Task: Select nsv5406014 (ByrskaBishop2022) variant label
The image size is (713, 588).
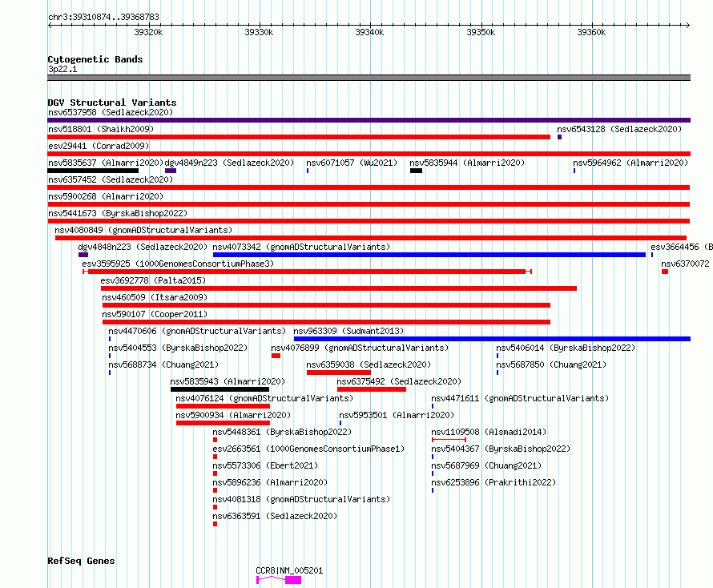Action: [566, 348]
